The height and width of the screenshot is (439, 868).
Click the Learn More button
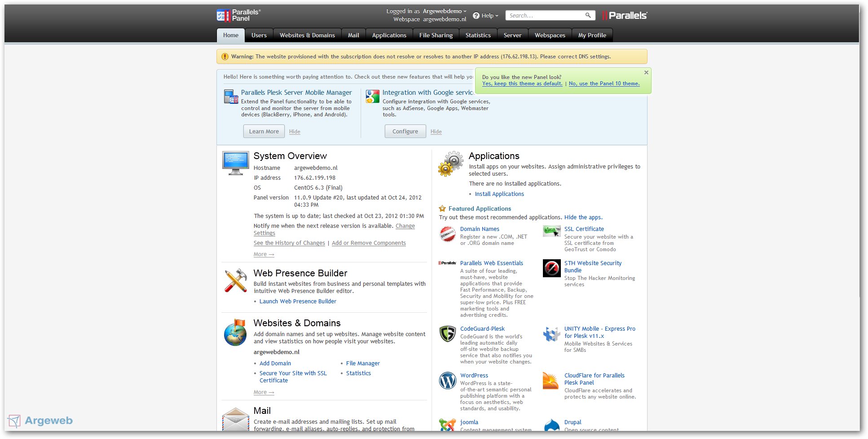point(264,131)
